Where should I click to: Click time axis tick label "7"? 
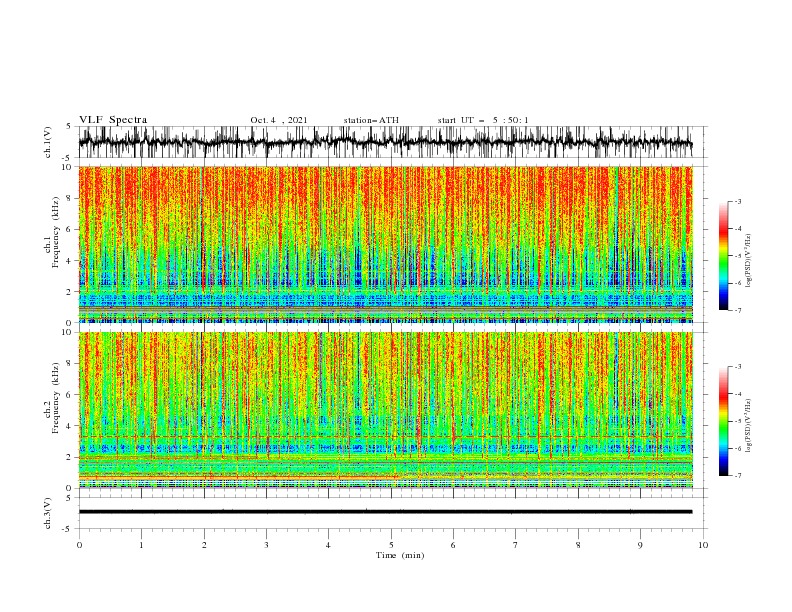point(516,545)
